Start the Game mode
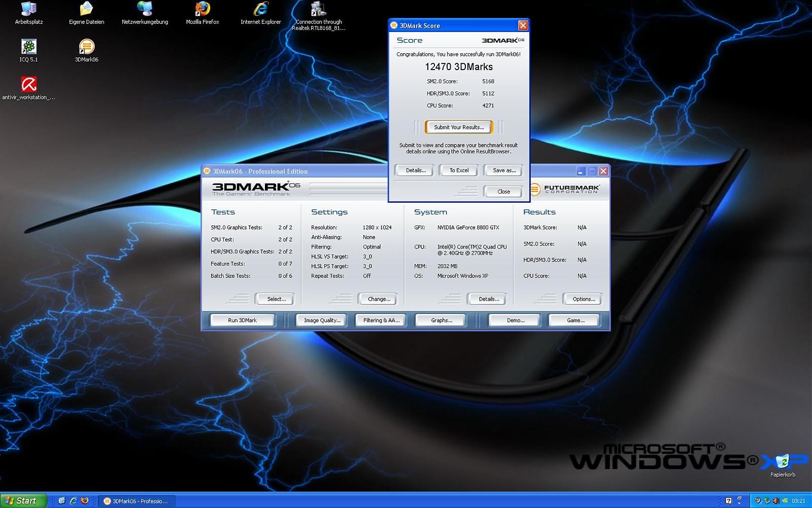The width and height of the screenshot is (812, 508). tap(575, 321)
